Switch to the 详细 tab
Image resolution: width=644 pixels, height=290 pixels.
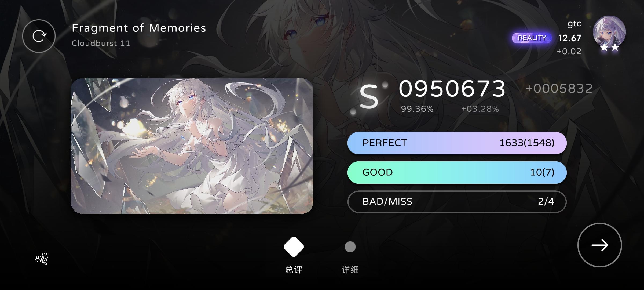coord(350,269)
